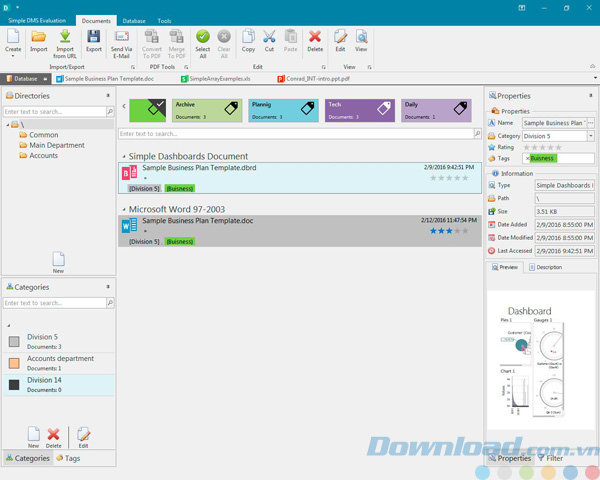
Task: Pin the Directories panel
Action: coord(108,95)
